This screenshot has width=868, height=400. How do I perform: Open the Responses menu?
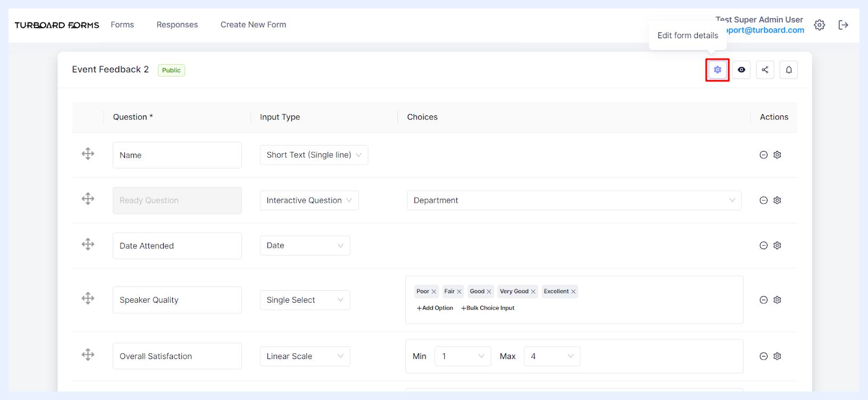coord(177,24)
